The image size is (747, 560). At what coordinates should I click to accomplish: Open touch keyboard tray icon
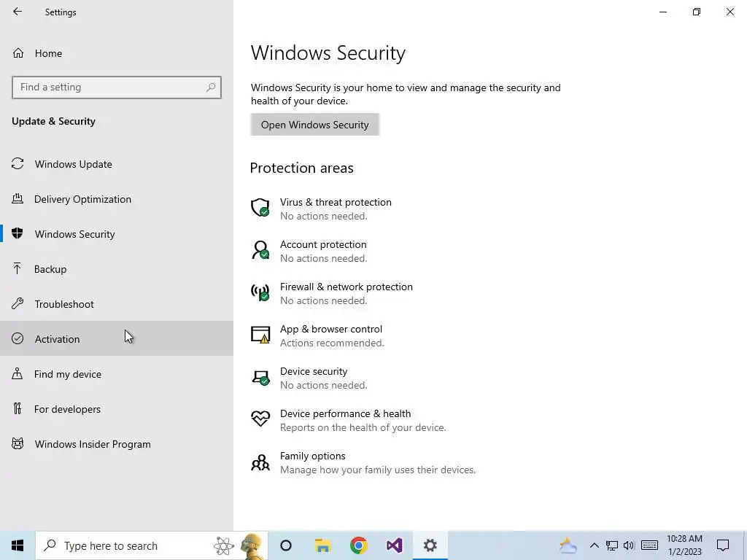[x=649, y=545]
